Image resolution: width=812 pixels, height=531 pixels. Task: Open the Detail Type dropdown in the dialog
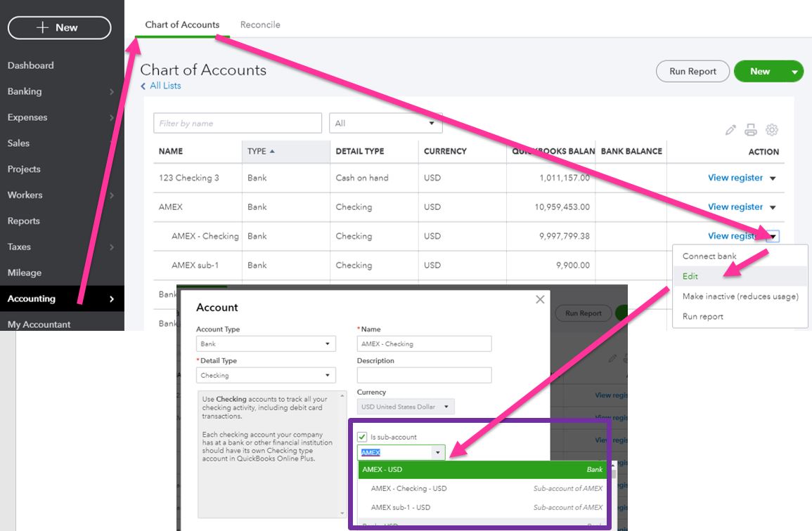[x=266, y=375]
